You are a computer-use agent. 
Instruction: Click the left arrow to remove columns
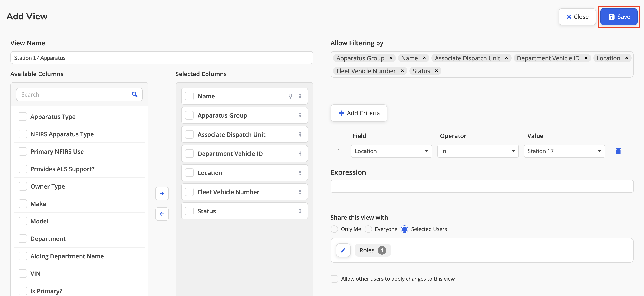[x=162, y=214]
